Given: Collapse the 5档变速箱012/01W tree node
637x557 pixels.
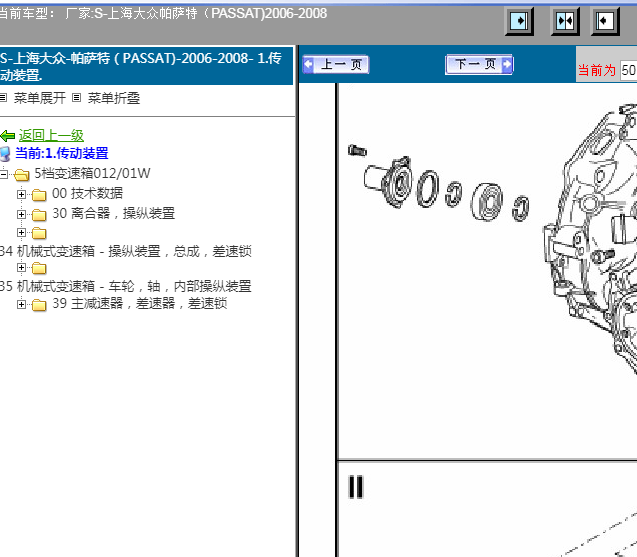Looking at the screenshot, I should (4, 174).
